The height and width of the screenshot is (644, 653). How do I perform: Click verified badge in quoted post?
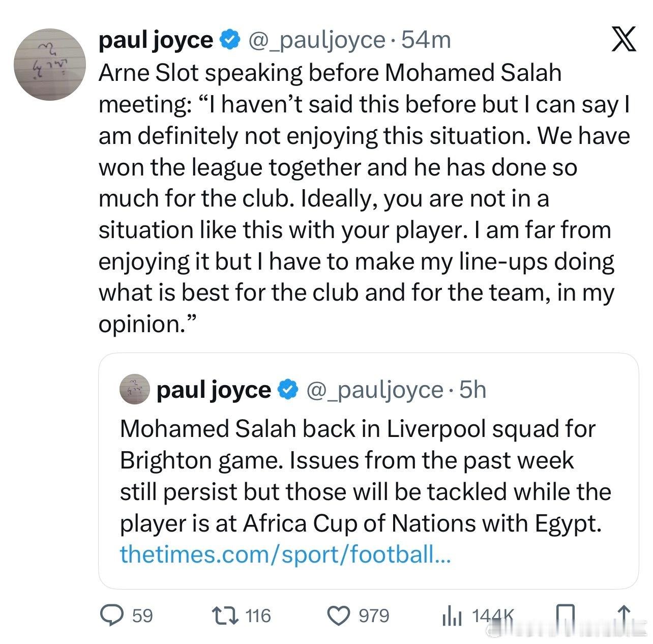[288, 390]
